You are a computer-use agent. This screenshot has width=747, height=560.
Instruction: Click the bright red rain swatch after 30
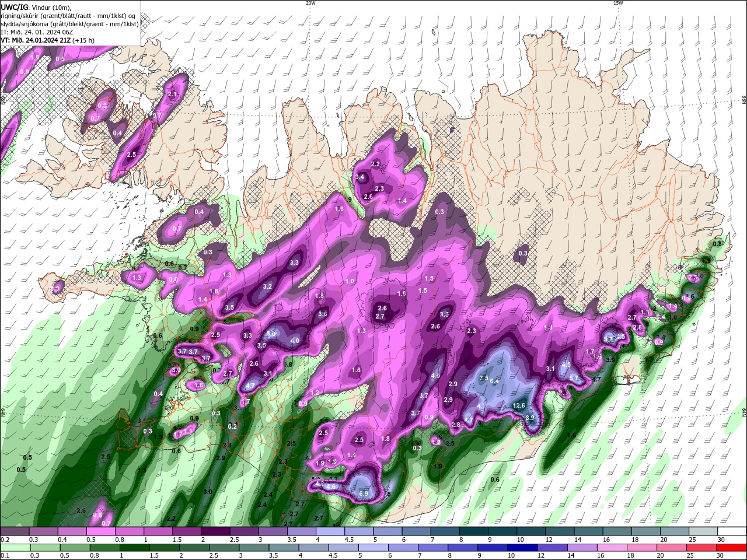pyautogui.click(x=732, y=548)
